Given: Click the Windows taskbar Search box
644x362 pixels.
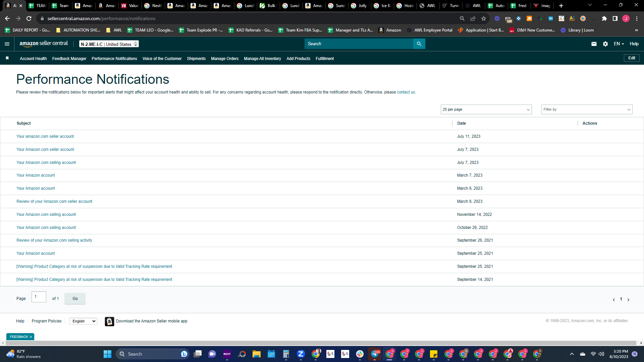Looking at the screenshot, I should pyautogui.click(x=153, y=354).
